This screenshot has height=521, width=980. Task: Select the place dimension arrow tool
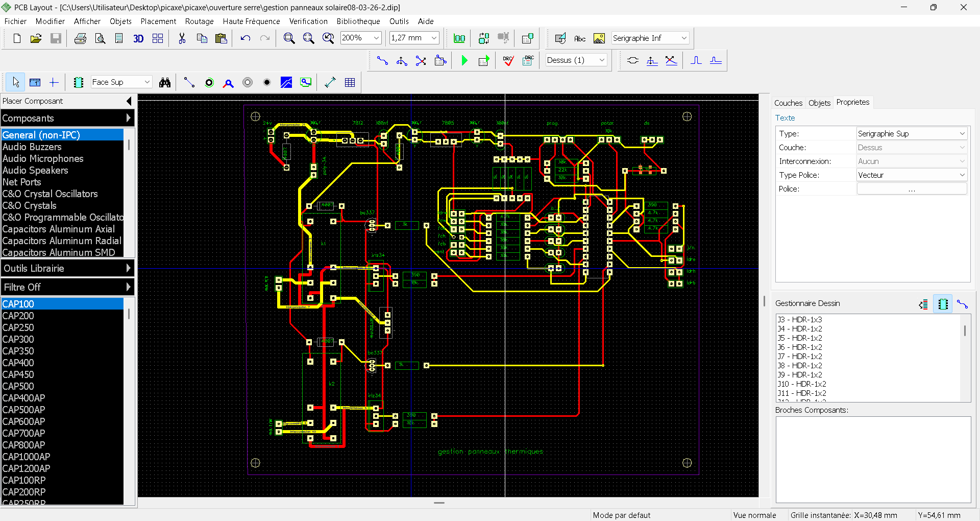pos(330,83)
